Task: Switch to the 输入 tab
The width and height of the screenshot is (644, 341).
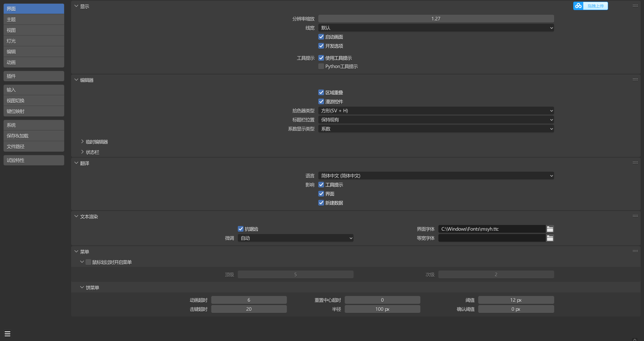Action: point(34,90)
